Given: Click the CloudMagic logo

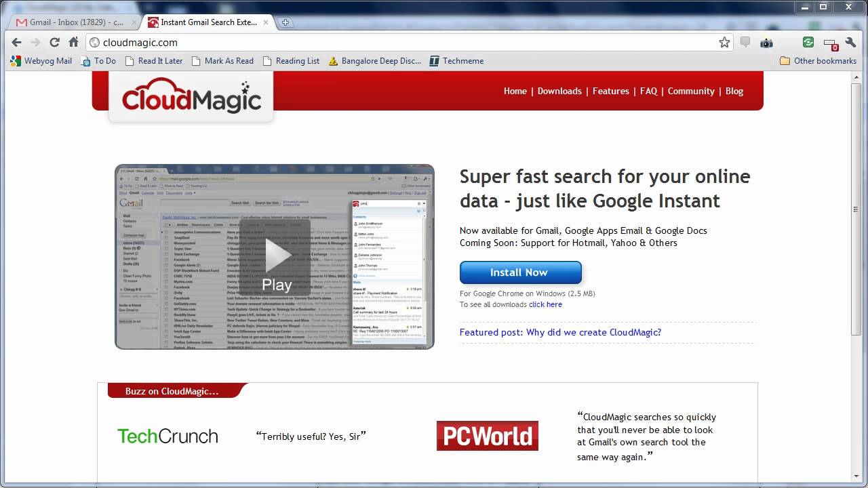Looking at the screenshot, I should pyautogui.click(x=191, y=96).
